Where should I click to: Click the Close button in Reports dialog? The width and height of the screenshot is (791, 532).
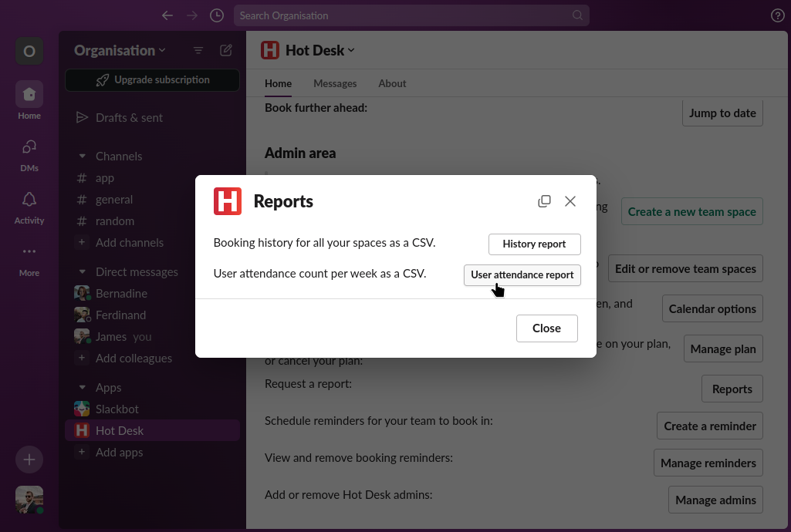pos(547,328)
